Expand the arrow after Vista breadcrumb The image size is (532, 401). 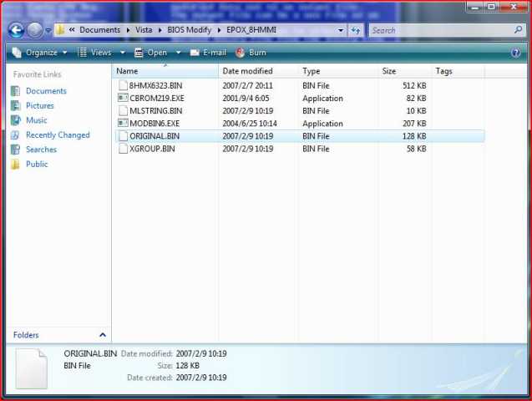click(x=160, y=30)
